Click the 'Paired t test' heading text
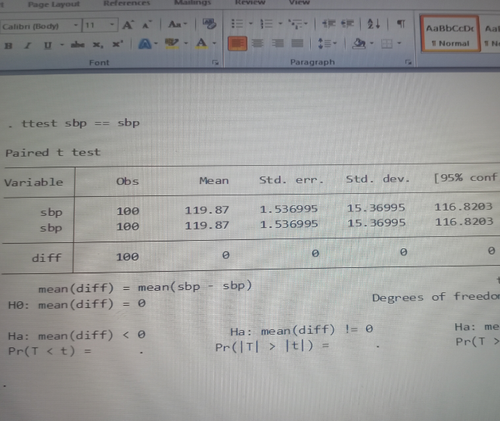 pos(53,152)
